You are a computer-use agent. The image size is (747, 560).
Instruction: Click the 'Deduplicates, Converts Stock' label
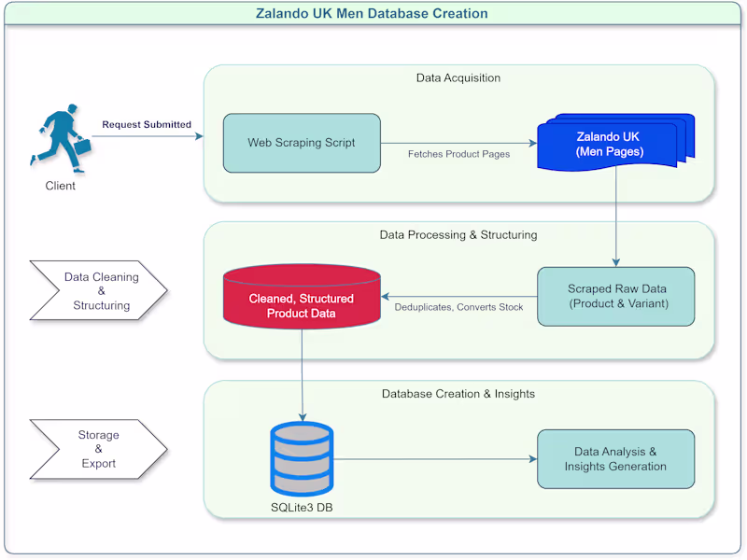point(458,307)
